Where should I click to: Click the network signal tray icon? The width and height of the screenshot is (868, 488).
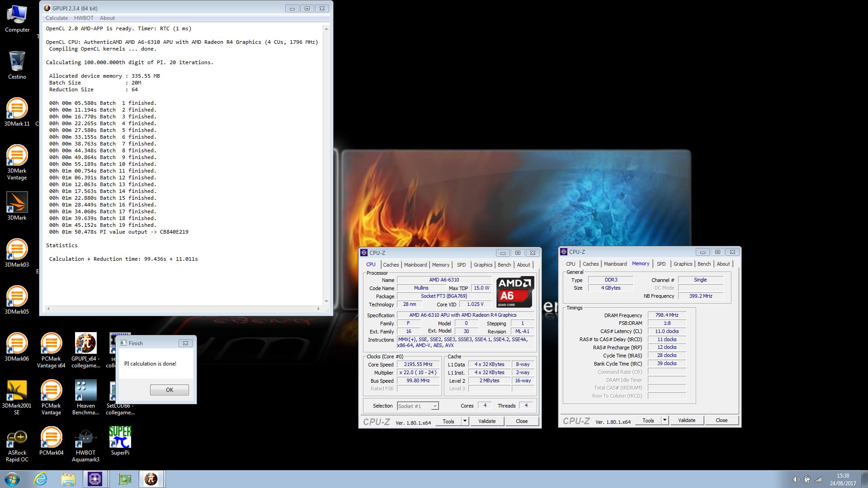(x=818, y=479)
